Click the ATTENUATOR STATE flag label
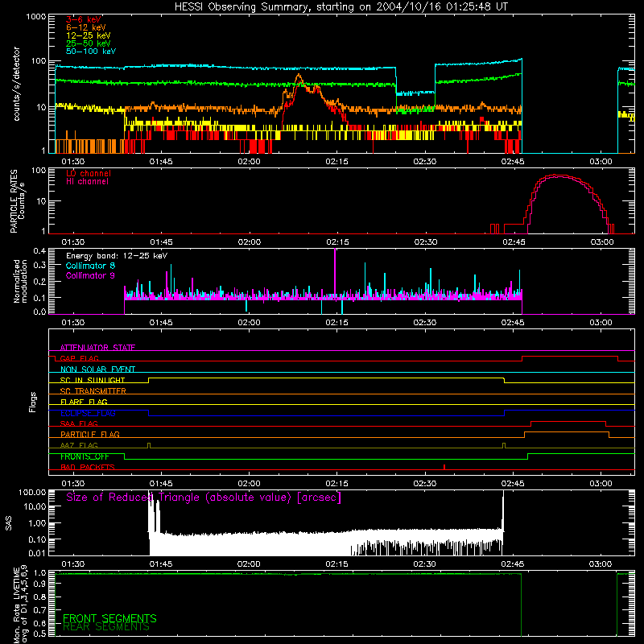Viewport: 644px width, 644px height. pos(97,348)
